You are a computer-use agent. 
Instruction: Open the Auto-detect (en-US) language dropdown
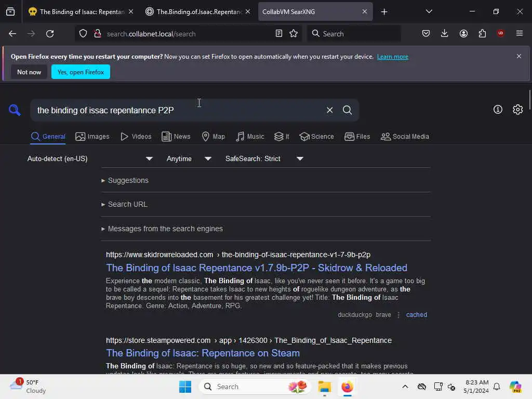[x=90, y=158]
